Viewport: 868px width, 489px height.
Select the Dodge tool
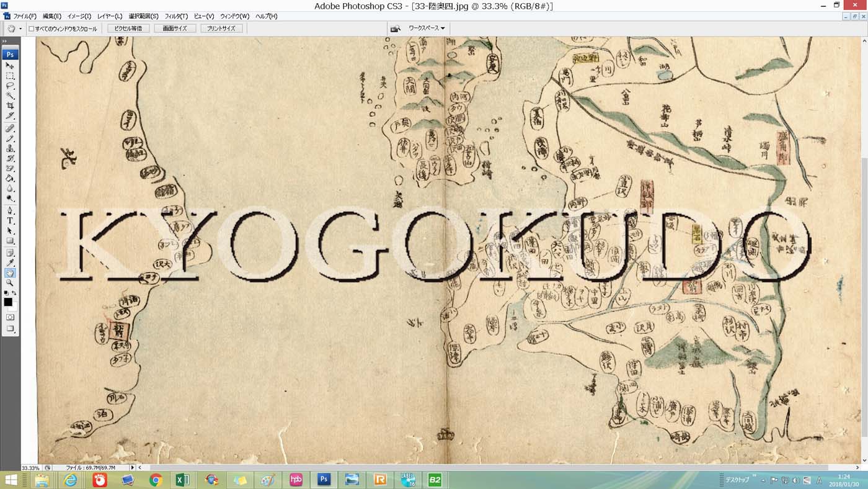click(x=10, y=198)
